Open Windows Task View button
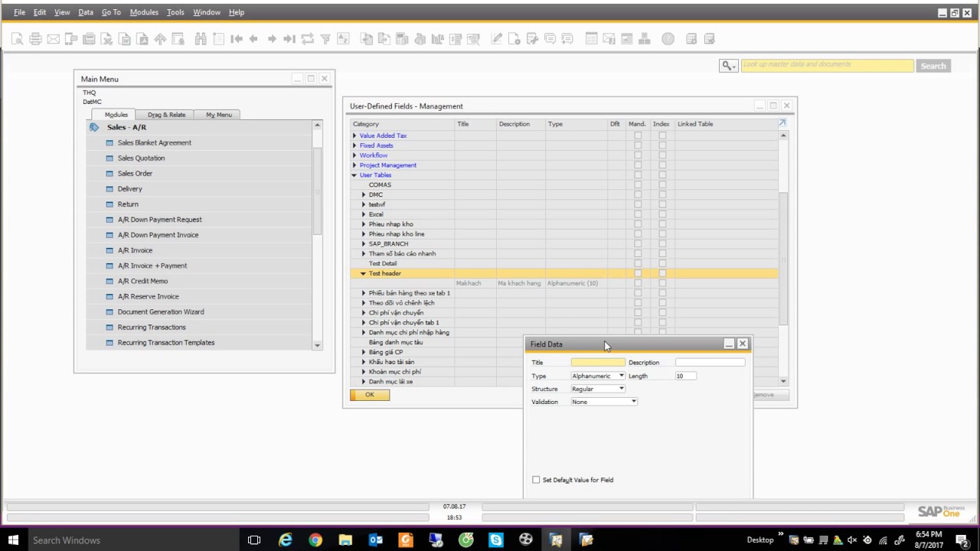 click(254, 540)
